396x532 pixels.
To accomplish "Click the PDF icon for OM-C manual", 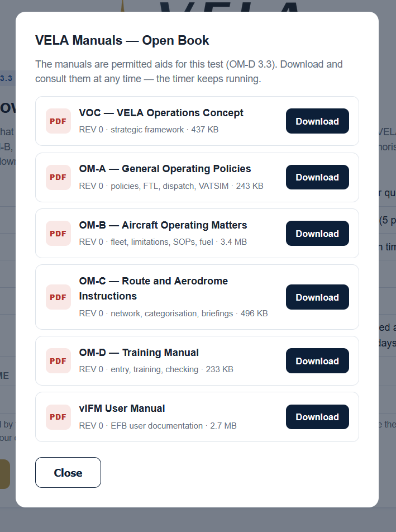I will point(58,297).
